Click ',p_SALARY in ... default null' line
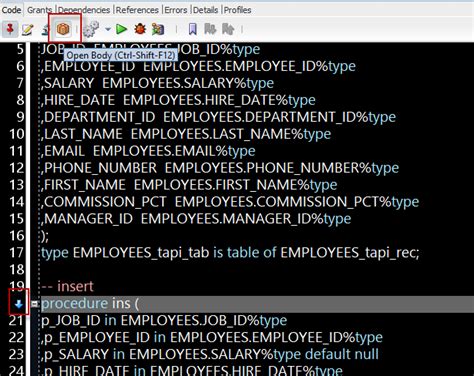Image resolution: width=474 pixels, height=376 pixels. (210, 354)
